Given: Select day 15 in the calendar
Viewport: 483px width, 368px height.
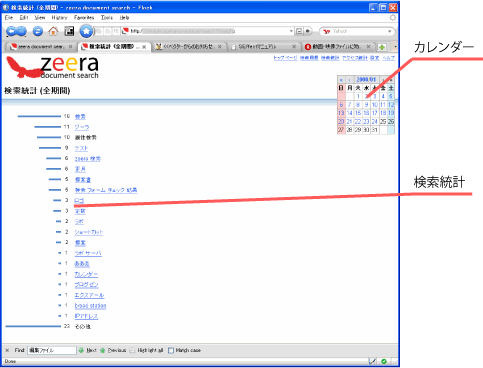Looking at the screenshot, I should point(358,113).
